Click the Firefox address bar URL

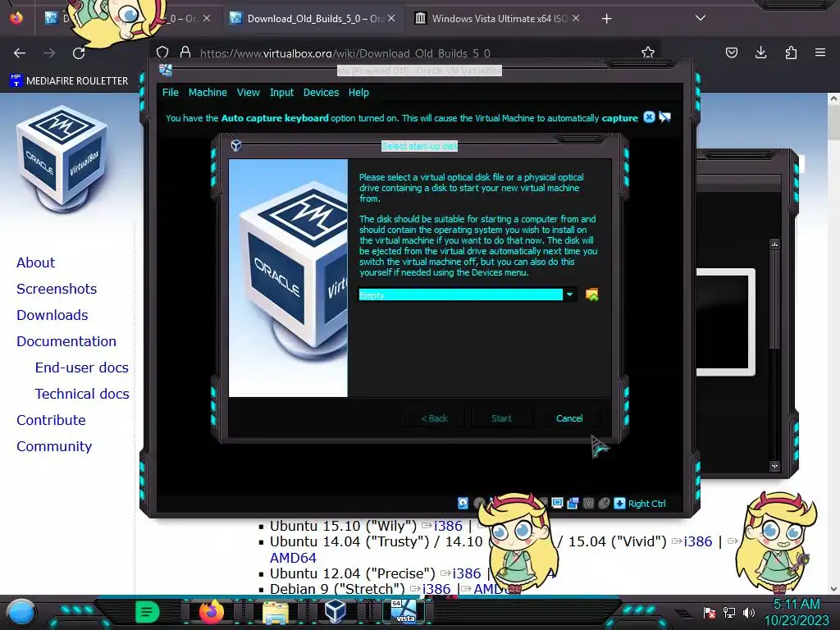(x=345, y=53)
